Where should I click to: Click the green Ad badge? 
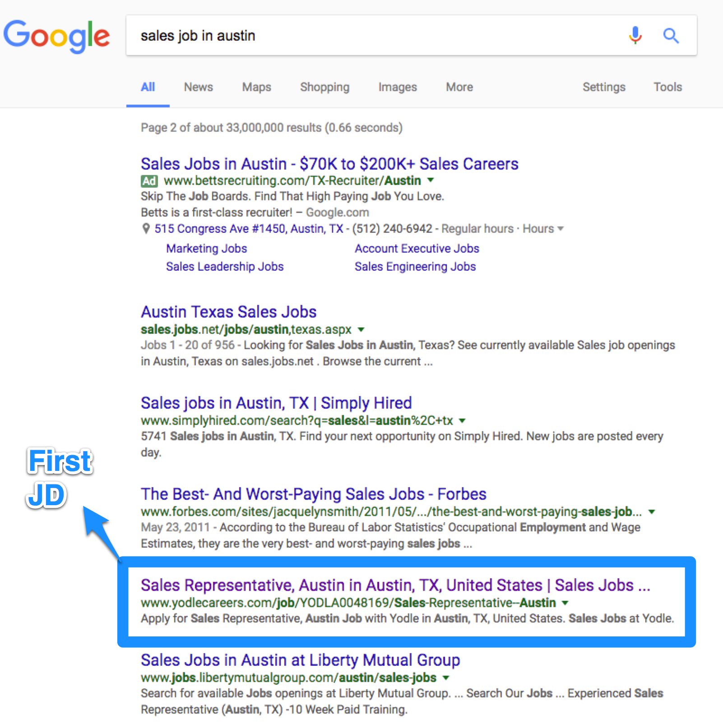coord(149,181)
